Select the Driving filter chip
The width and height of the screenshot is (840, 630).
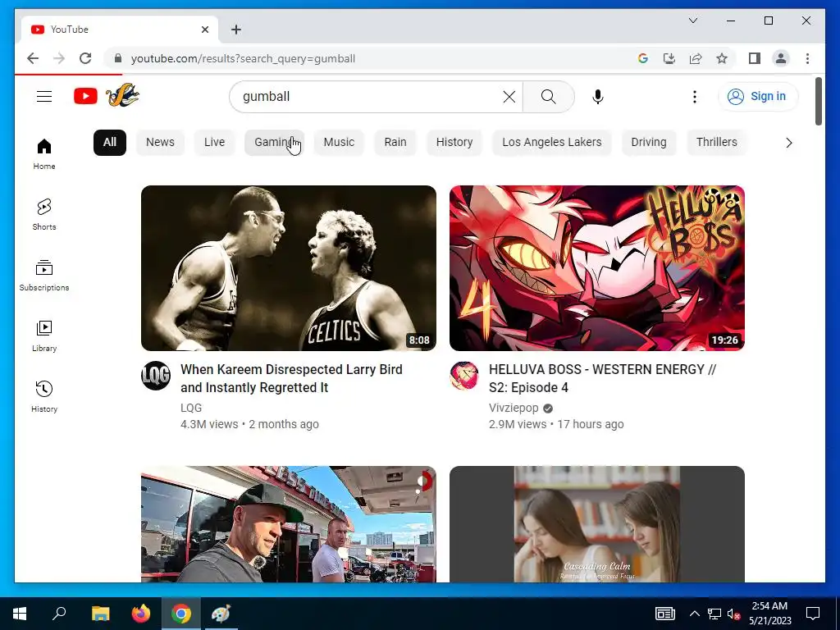pyautogui.click(x=649, y=143)
